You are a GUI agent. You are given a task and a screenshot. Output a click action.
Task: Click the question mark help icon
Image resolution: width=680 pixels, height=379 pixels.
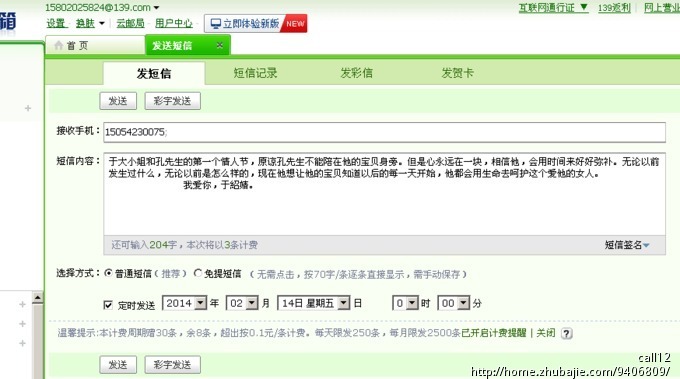point(566,333)
